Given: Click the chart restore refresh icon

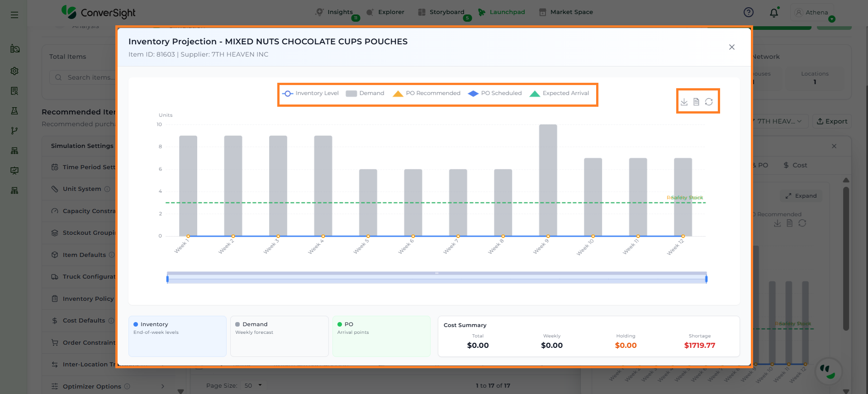Looking at the screenshot, I should coord(709,102).
